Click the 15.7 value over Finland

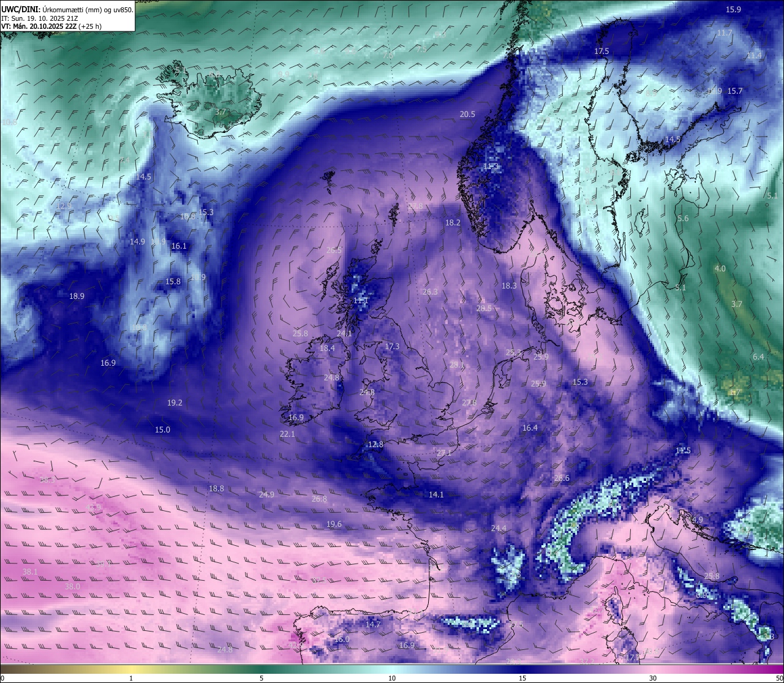pos(735,91)
